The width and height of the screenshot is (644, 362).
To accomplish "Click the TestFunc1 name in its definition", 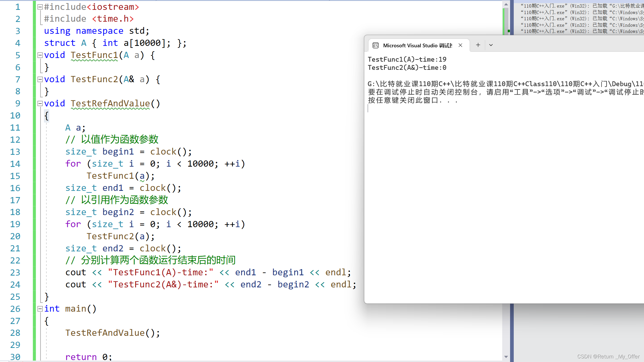I will (94, 55).
